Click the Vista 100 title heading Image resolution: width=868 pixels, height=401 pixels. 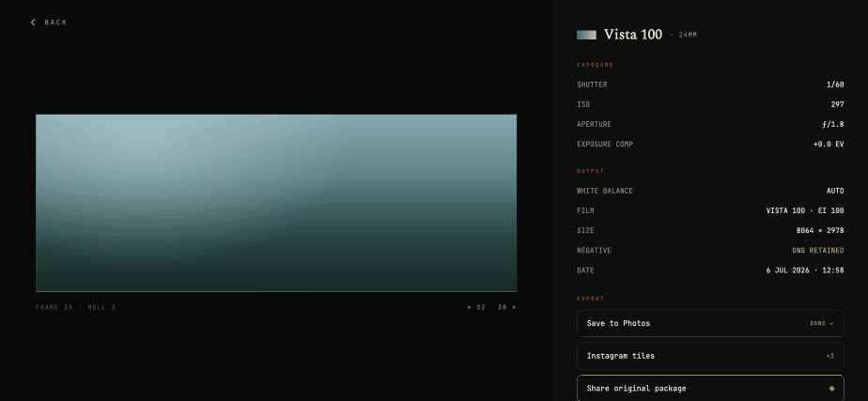[x=633, y=35]
